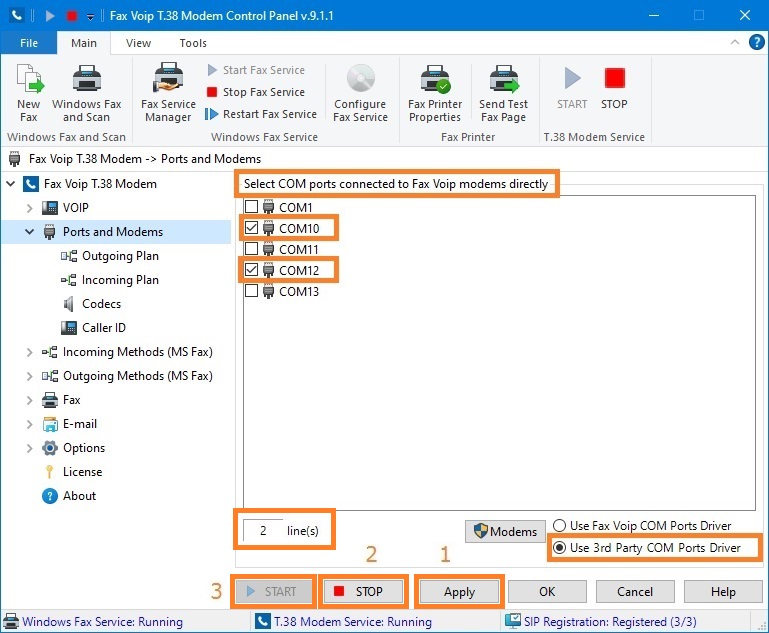Click ribbon STOP T.38 Modem Service
The height and width of the screenshot is (633, 769).
(614, 89)
